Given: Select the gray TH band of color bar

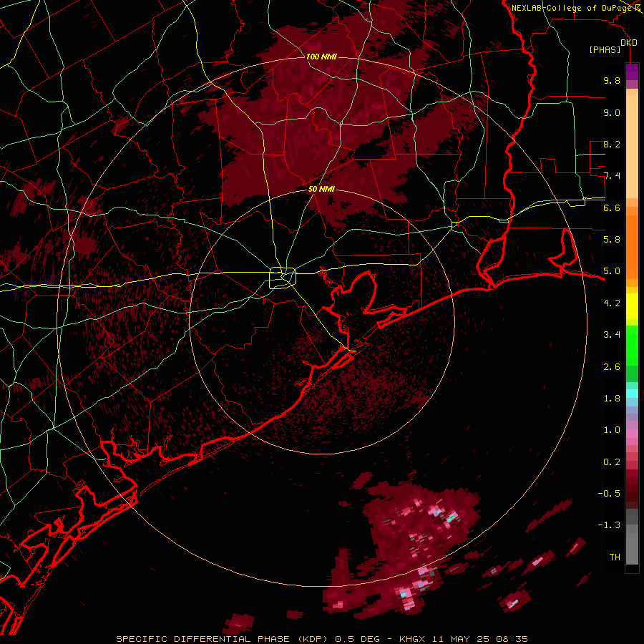Looking at the screenshot, I should click(x=632, y=548).
